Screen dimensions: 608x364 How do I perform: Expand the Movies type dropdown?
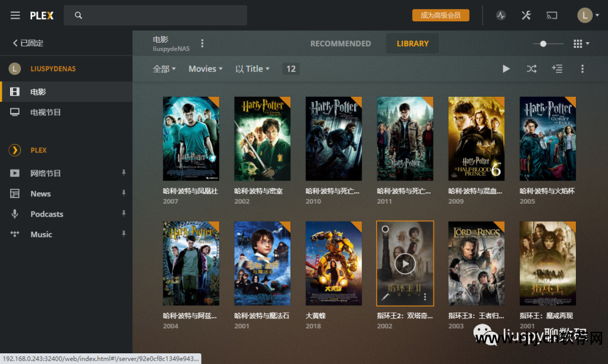pos(205,69)
